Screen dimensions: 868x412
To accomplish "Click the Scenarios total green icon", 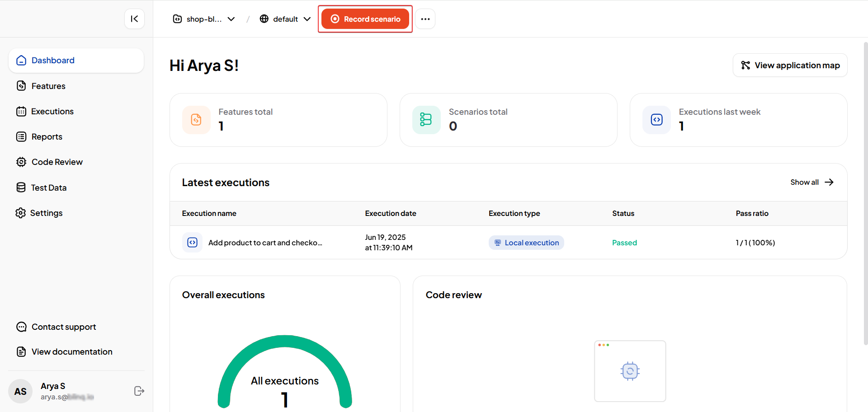I will (426, 120).
